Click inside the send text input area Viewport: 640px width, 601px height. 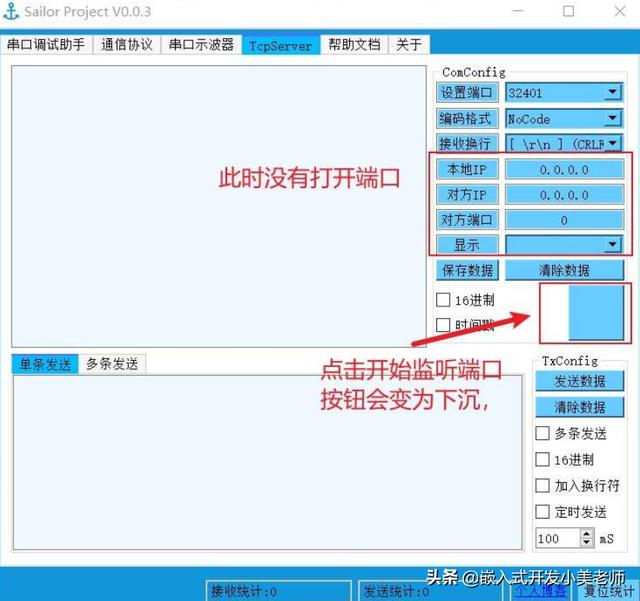click(x=267, y=463)
